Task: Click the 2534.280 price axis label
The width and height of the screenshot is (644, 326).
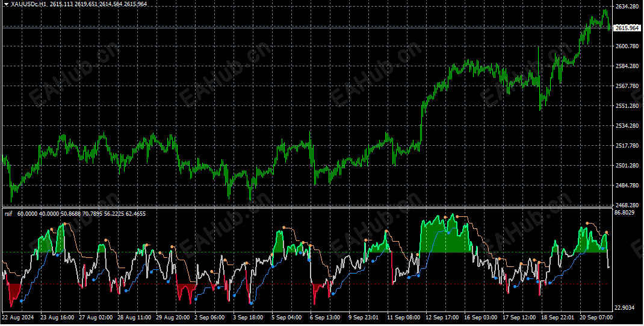Action: [x=627, y=125]
